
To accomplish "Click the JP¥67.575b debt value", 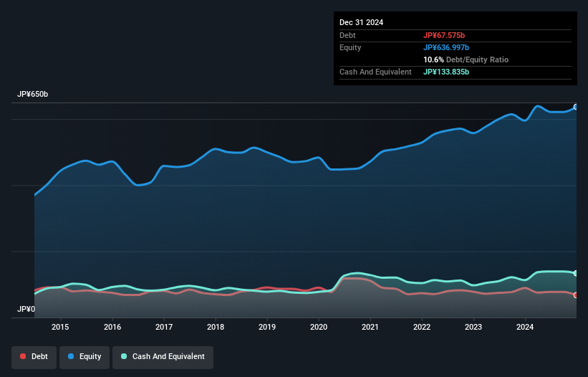I will coord(444,35).
